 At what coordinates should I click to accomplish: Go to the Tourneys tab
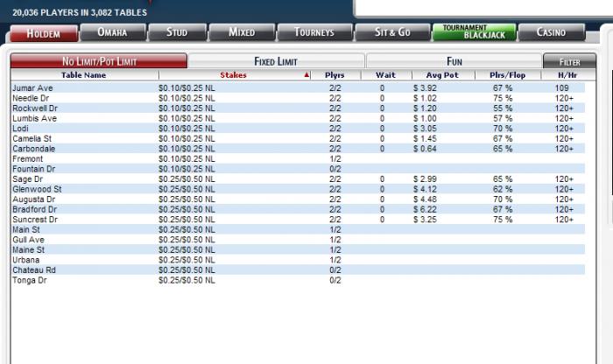point(314,32)
